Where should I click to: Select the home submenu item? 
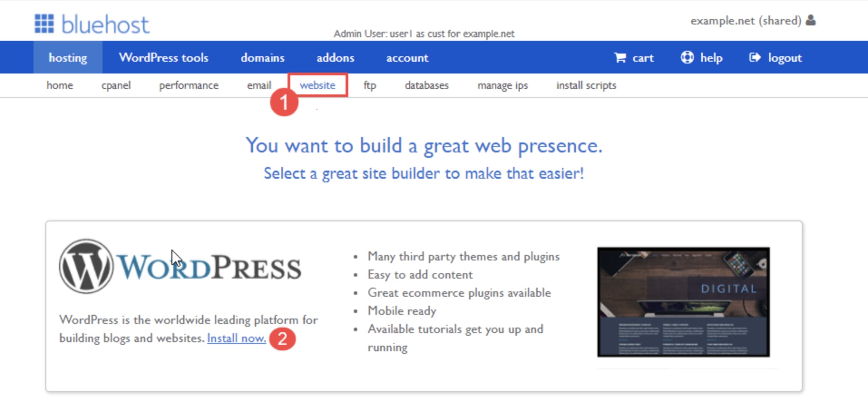(59, 85)
